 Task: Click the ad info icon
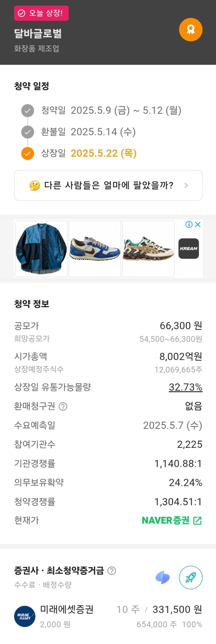click(189, 224)
